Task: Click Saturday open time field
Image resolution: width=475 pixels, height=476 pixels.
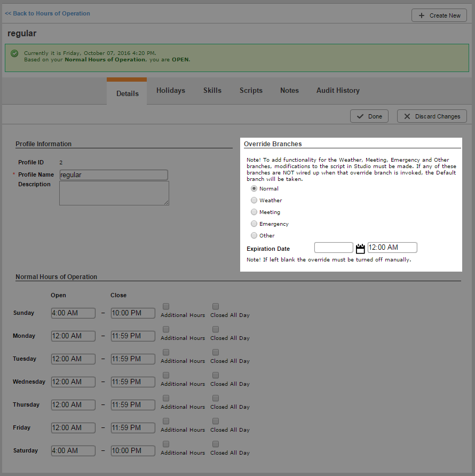Action: (73, 451)
